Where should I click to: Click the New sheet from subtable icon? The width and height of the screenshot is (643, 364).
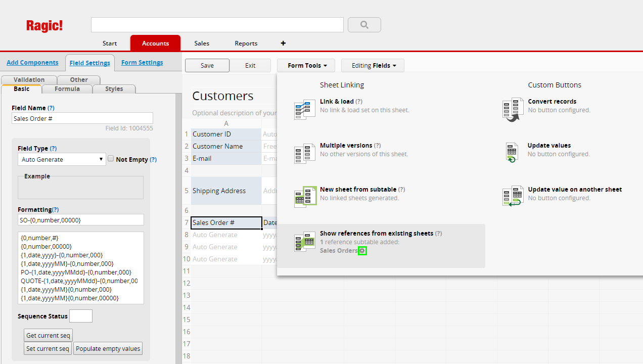pyautogui.click(x=305, y=197)
